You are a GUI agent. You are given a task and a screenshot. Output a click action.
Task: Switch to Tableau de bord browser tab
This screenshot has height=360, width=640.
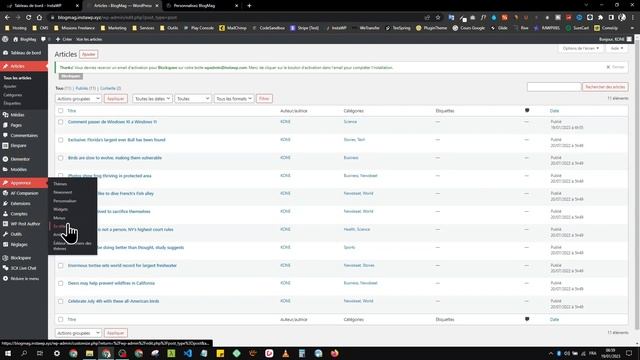[41, 6]
